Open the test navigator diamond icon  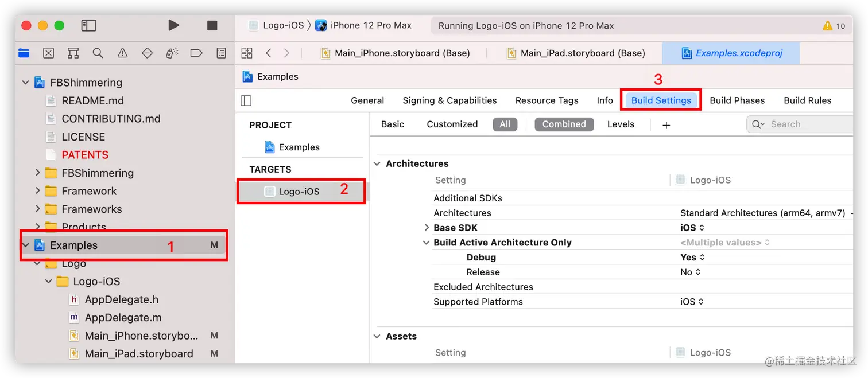coord(147,53)
